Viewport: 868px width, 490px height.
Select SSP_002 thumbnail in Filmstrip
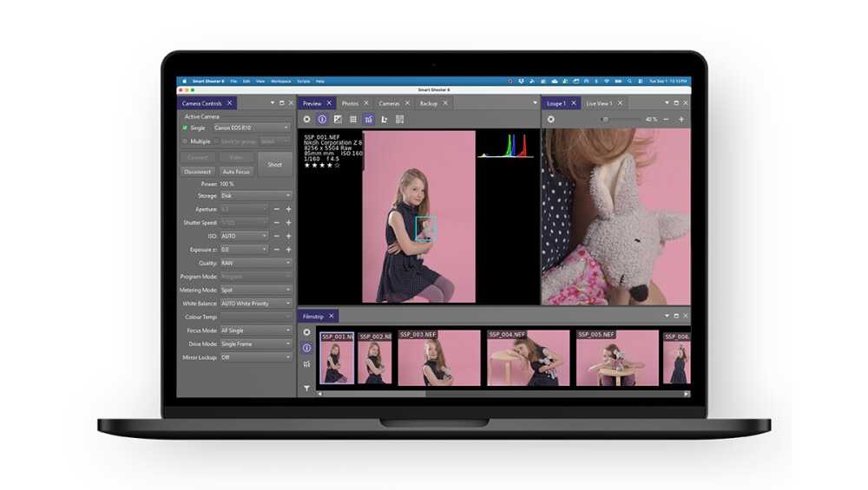[375, 358]
